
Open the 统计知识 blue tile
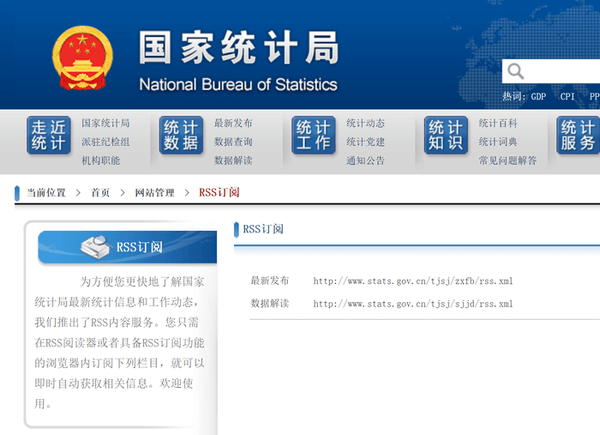[446, 135]
